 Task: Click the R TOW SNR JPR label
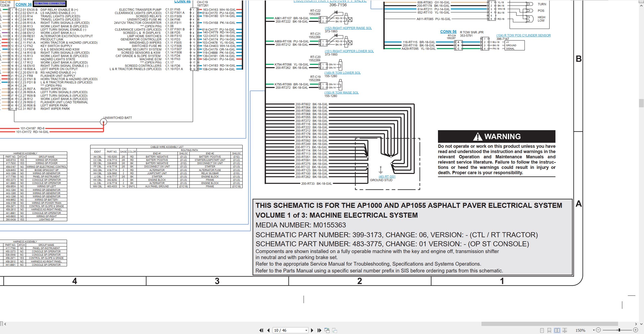(472, 32)
